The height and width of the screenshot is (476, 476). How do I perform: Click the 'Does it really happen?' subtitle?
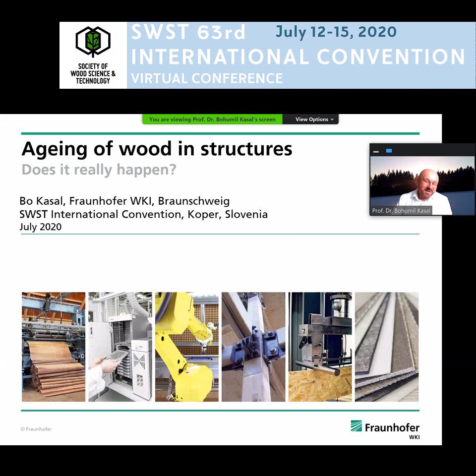click(x=99, y=170)
